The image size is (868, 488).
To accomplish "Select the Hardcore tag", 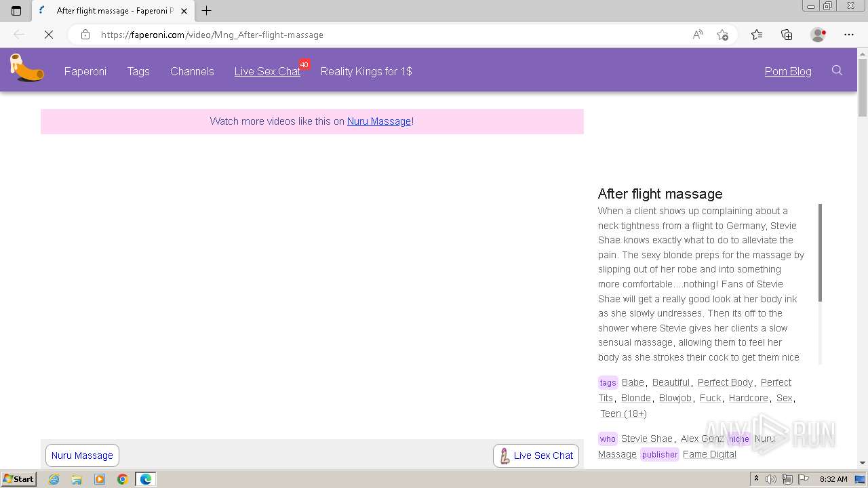I will [x=749, y=398].
